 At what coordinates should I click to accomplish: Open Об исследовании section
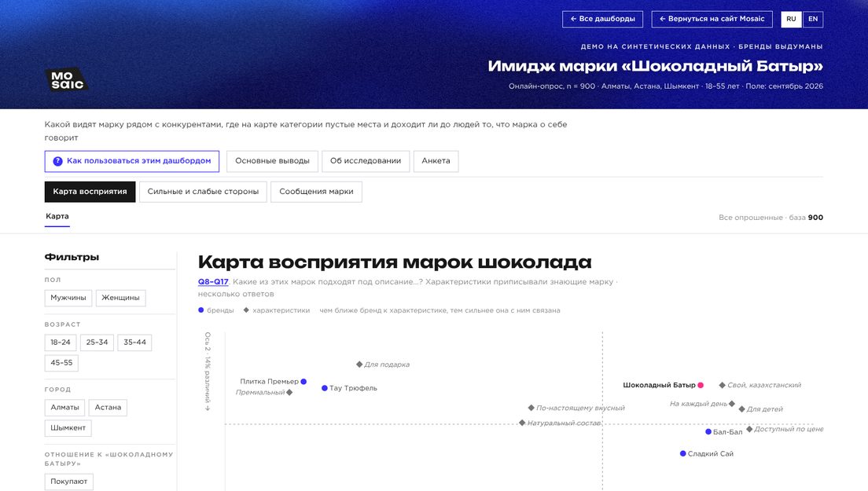[366, 162]
